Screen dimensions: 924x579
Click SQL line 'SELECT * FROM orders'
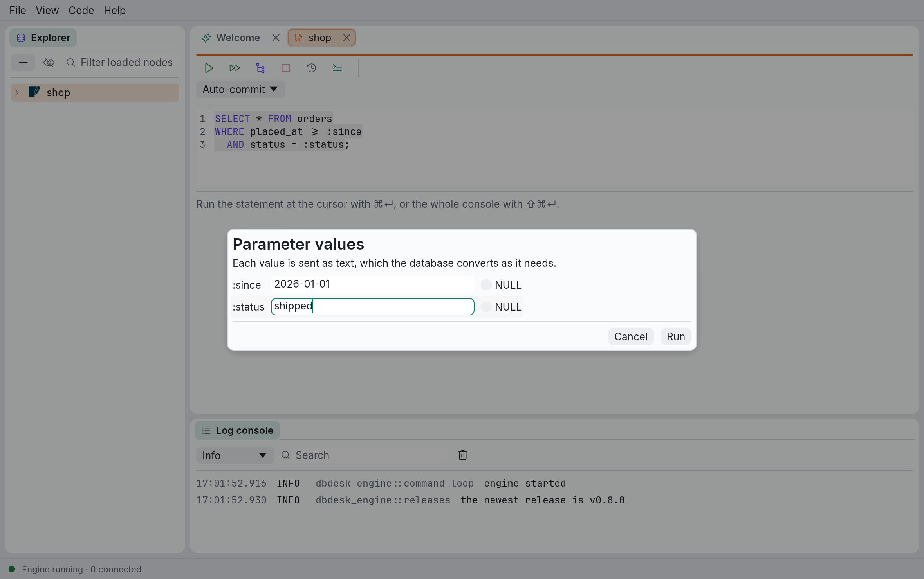coord(273,119)
